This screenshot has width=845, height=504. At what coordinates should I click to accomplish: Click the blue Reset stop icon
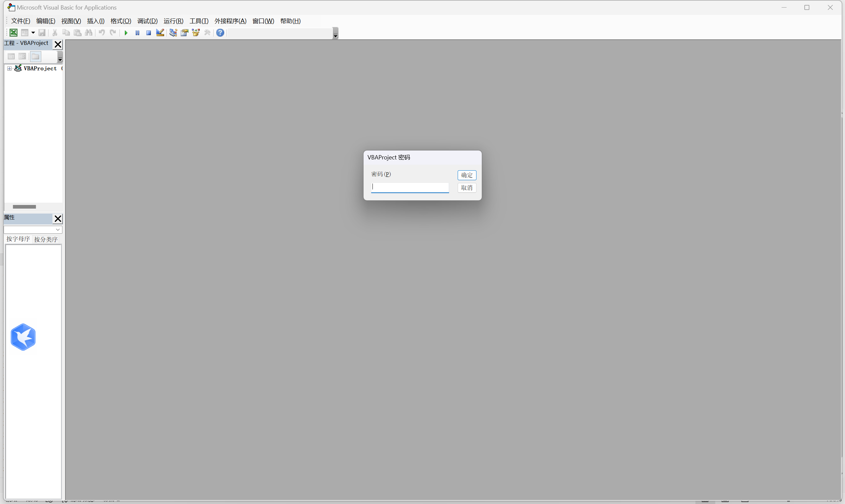tap(149, 33)
